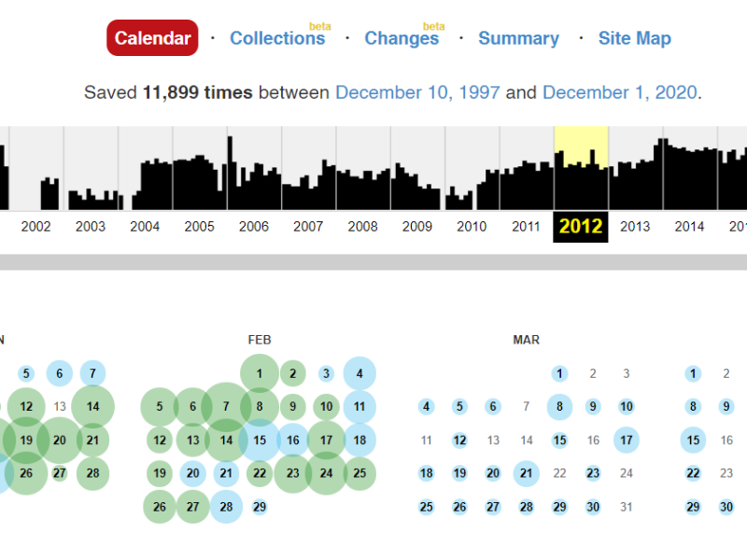Select year 2004 on the timeline
Viewport: 747px width, 560px height.
point(145,227)
